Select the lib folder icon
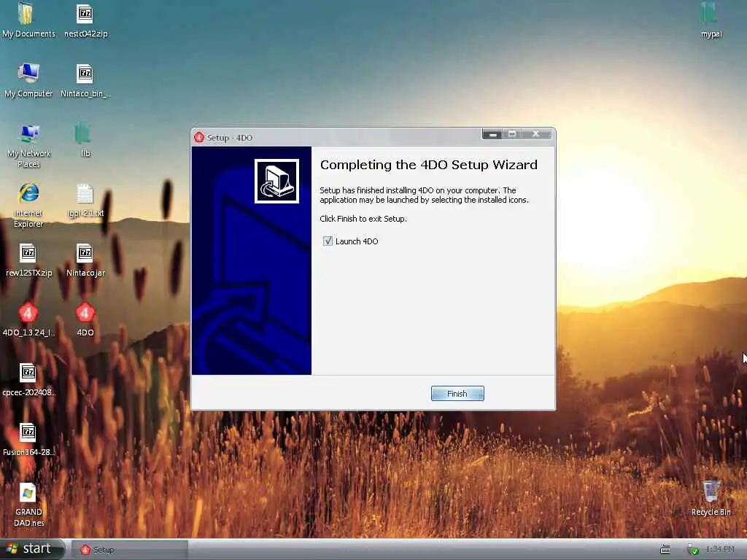This screenshot has height=560, width=747. point(85,140)
